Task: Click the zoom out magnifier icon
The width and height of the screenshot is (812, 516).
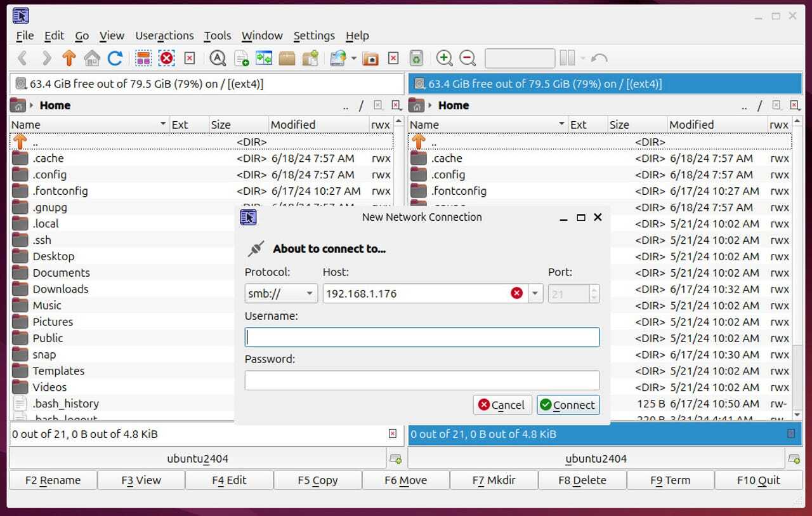Action: coord(468,58)
